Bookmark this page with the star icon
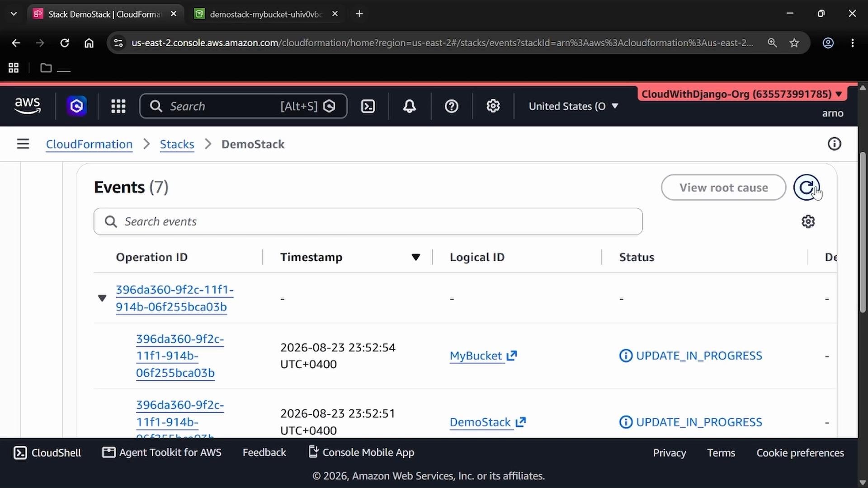Viewport: 868px width, 488px height. click(x=794, y=43)
